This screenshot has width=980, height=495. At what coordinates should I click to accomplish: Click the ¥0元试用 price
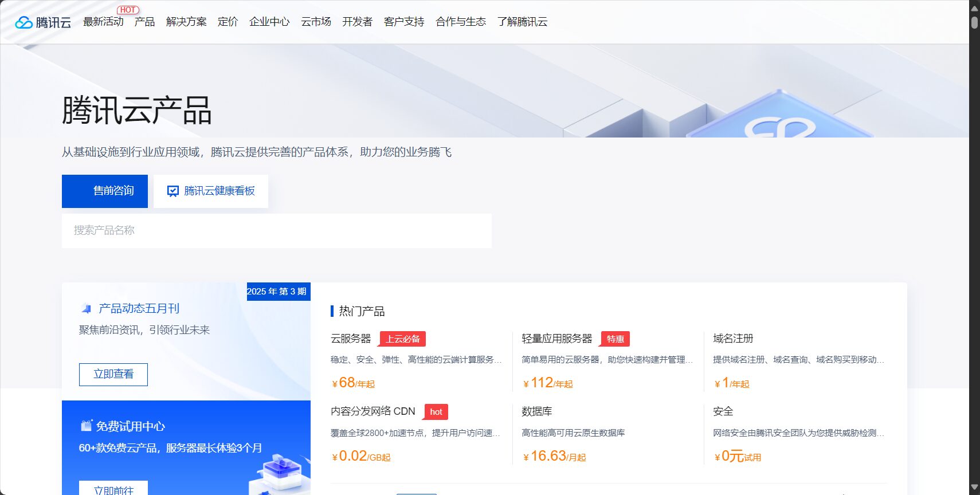tap(738, 456)
